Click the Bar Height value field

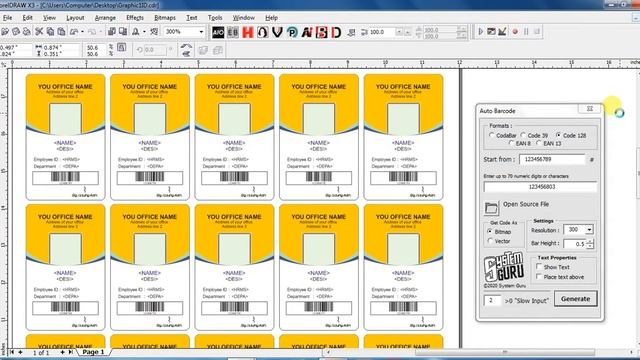point(574,244)
